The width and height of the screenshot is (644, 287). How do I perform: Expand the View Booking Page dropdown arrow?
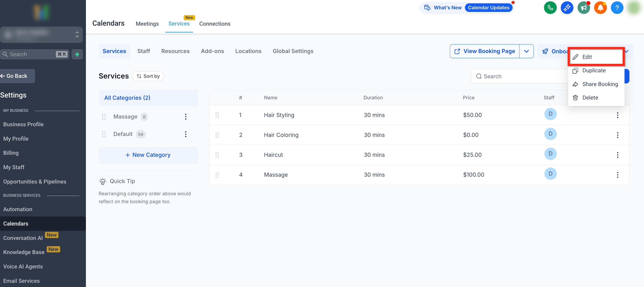point(526,51)
